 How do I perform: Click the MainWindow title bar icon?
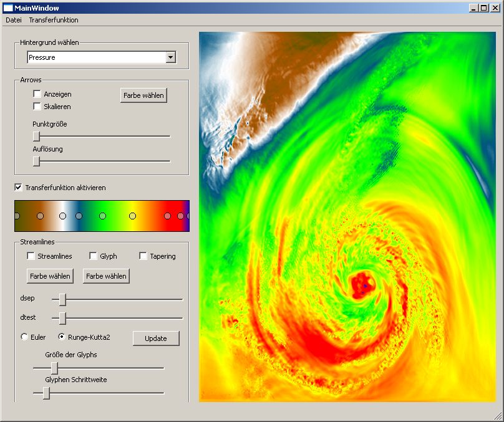coord(7,7)
